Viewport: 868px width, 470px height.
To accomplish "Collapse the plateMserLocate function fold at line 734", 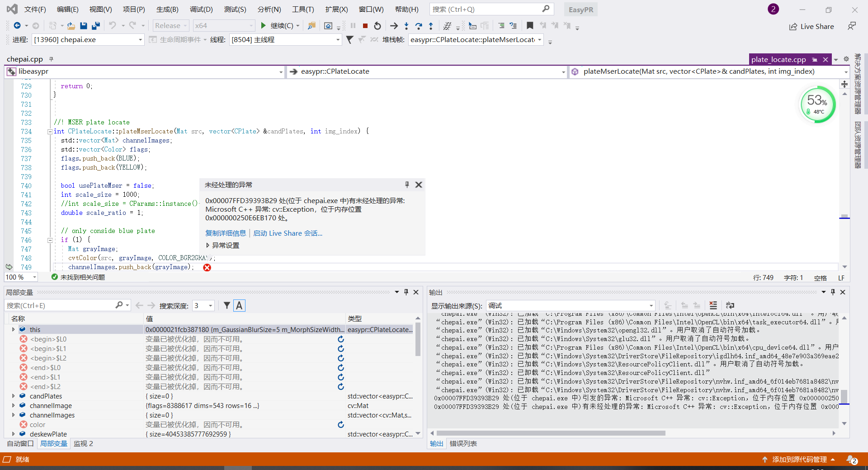I will pyautogui.click(x=50, y=132).
